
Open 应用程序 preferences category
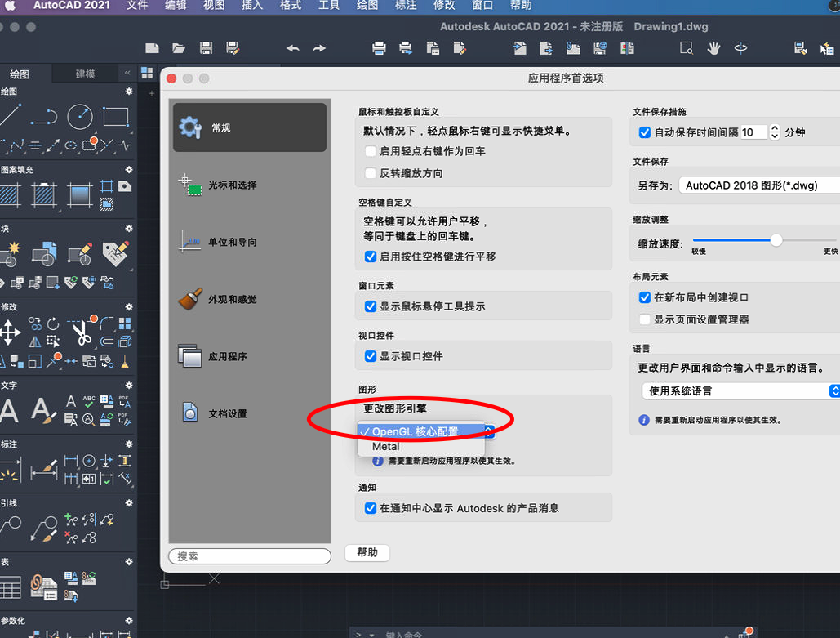tap(250, 356)
